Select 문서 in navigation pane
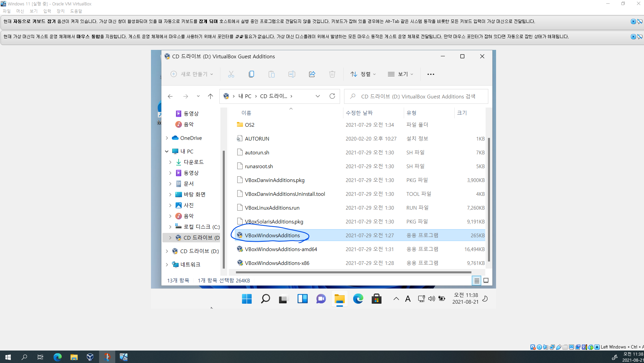This screenshot has width=644, height=363. [x=188, y=184]
